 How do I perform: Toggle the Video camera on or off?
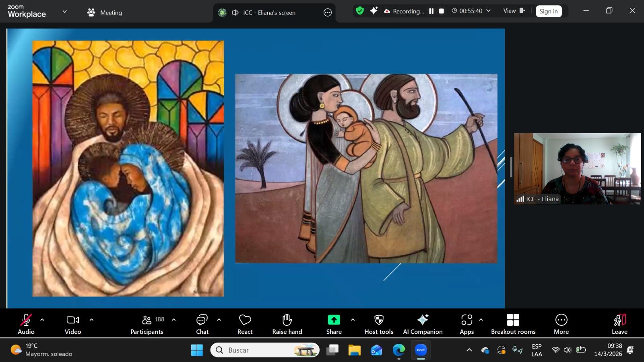point(73,324)
